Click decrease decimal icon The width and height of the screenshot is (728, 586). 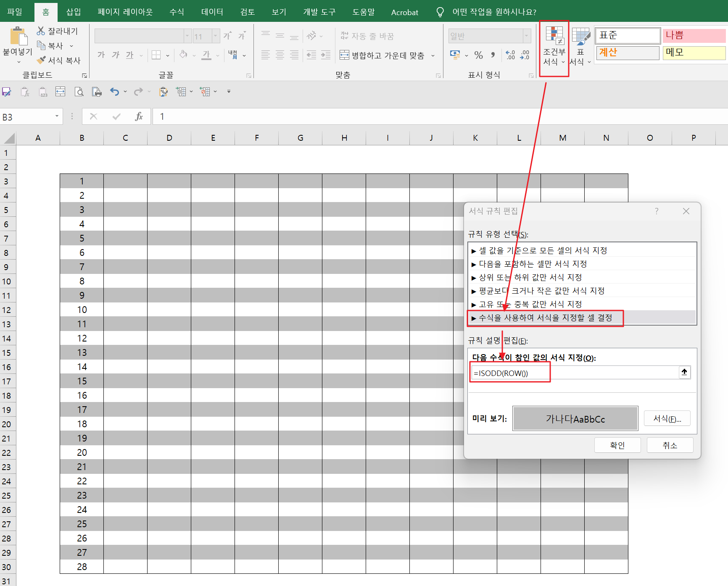(x=525, y=55)
